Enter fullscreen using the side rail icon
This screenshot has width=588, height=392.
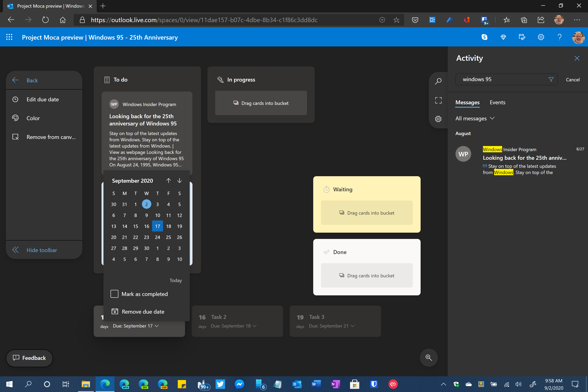coord(438,100)
